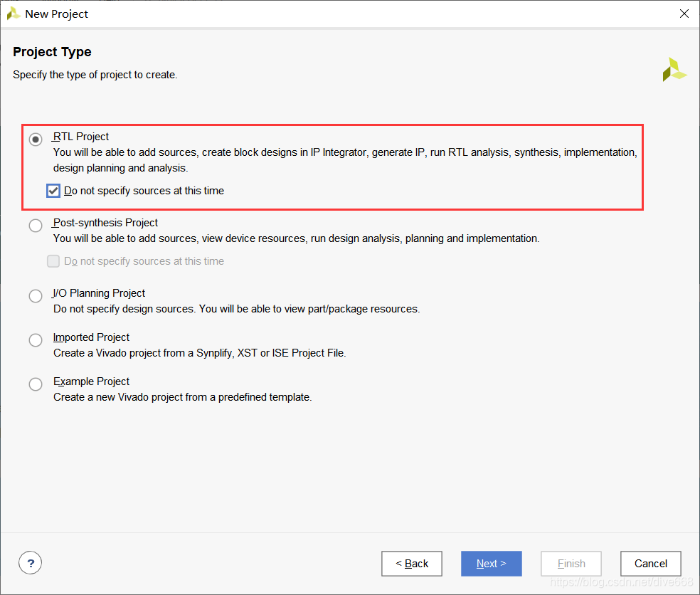Screen dimensions: 700x595
Task: Pick the Example Project radio button
Action: coord(36,384)
